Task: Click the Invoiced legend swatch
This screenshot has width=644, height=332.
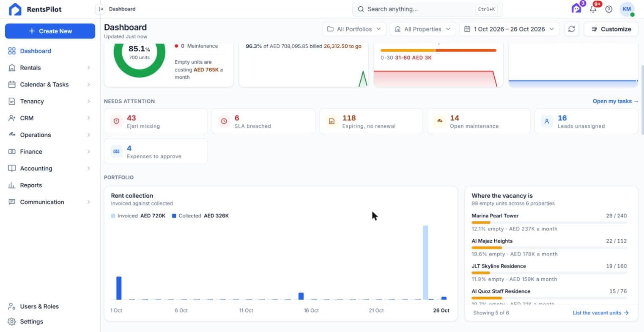Action: pyautogui.click(x=113, y=216)
